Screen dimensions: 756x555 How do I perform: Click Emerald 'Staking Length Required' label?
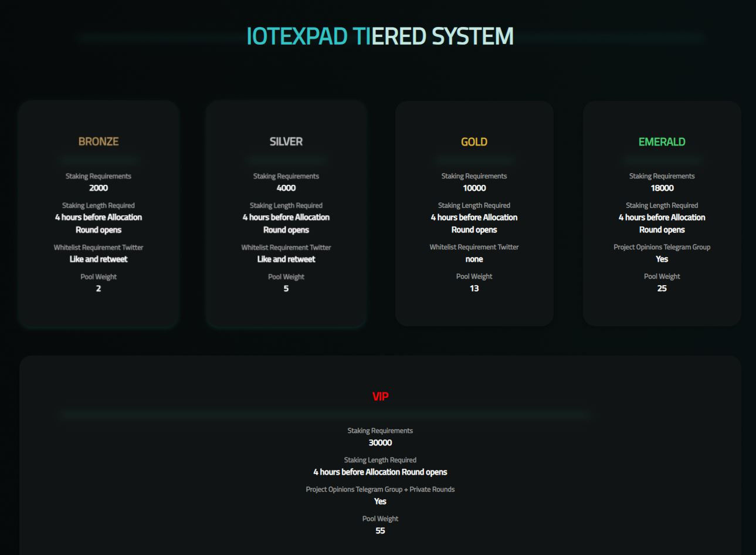tap(662, 205)
